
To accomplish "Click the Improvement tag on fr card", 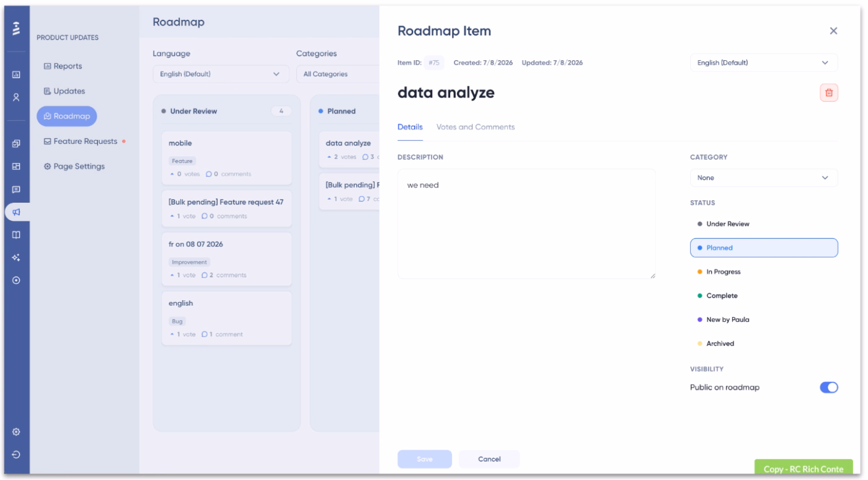I will click(189, 262).
